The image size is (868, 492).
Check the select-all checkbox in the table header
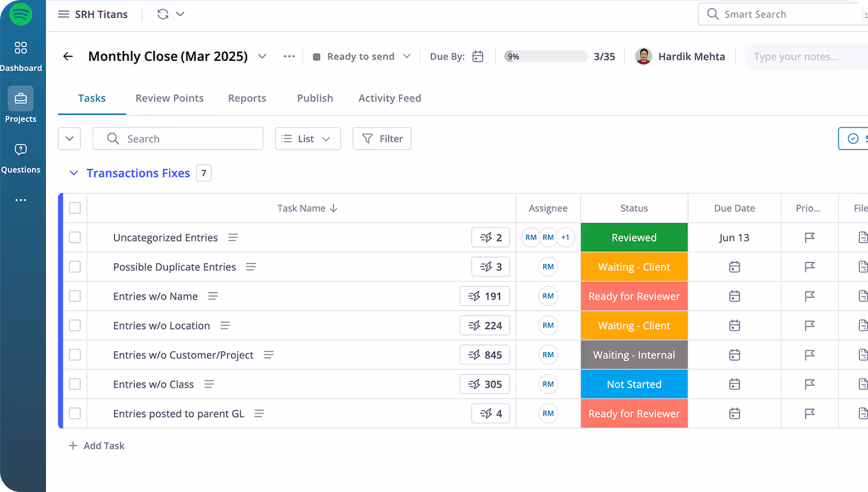[x=75, y=208]
